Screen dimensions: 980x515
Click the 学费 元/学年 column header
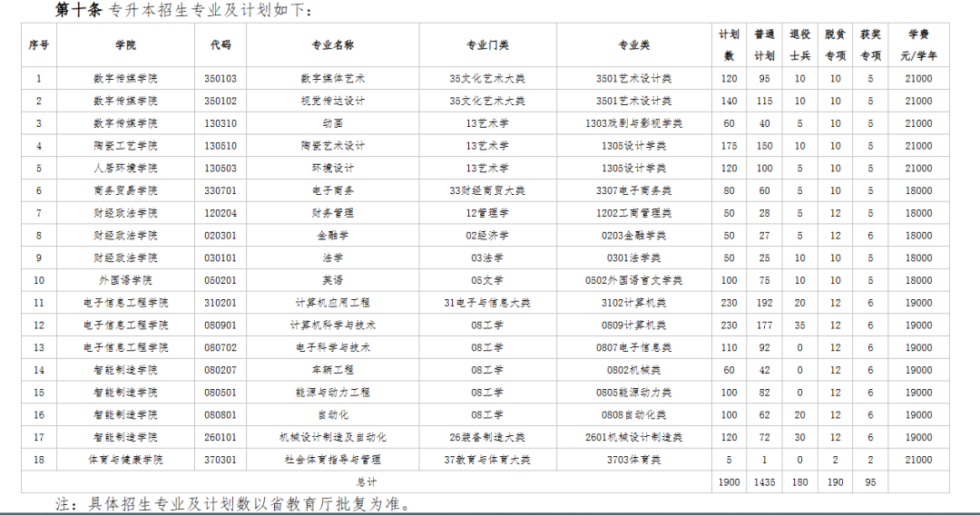(x=918, y=45)
